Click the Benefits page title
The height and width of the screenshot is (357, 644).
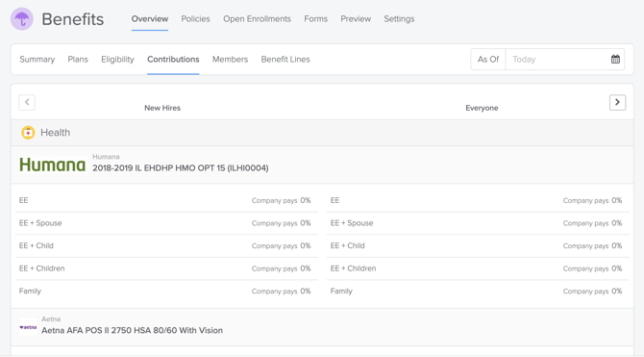click(73, 19)
